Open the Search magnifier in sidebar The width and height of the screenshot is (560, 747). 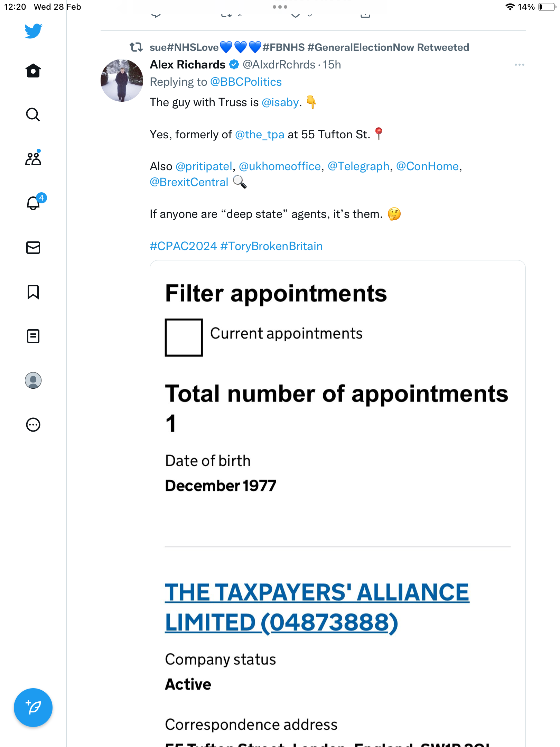pyautogui.click(x=33, y=115)
